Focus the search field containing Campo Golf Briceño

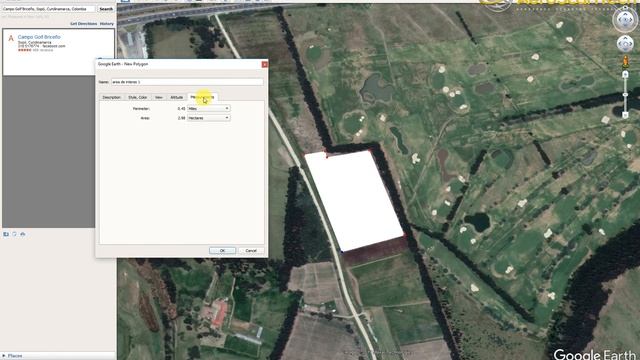pos(48,9)
